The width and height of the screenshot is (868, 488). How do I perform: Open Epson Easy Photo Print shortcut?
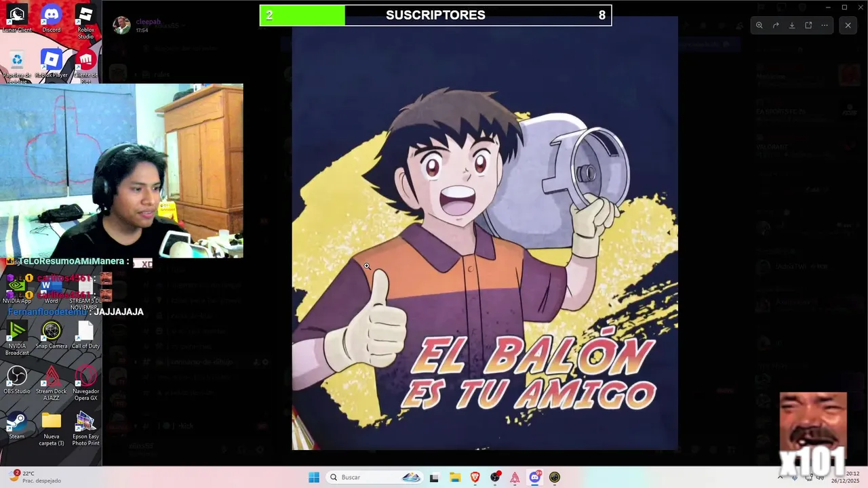(85, 429)
